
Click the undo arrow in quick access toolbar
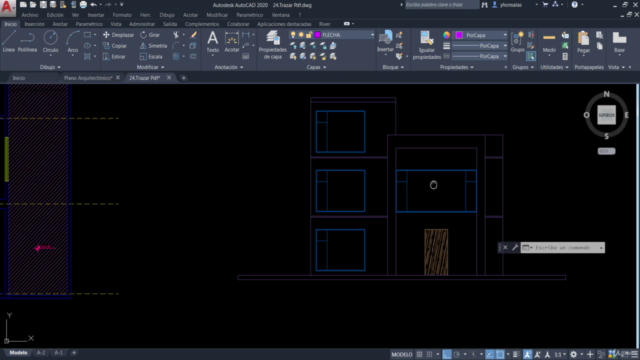coord(93,4)
